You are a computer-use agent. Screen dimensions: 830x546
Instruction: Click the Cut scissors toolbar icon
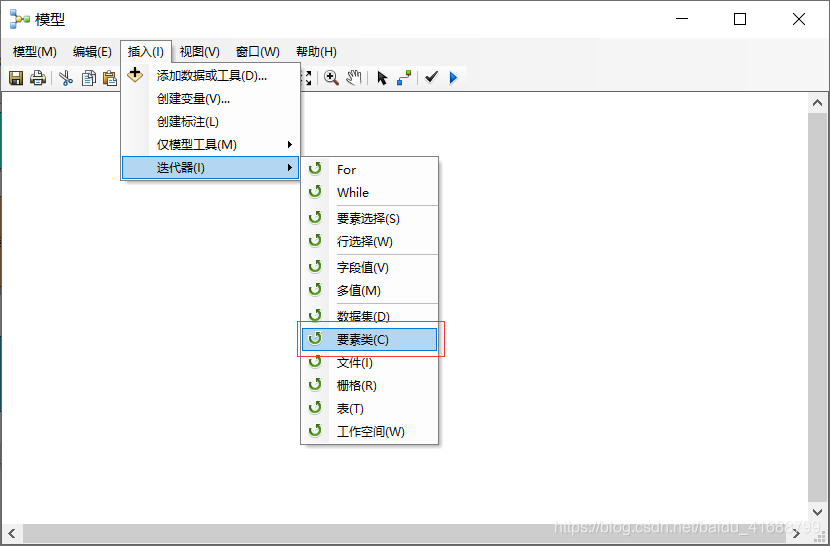click(66, 78)
